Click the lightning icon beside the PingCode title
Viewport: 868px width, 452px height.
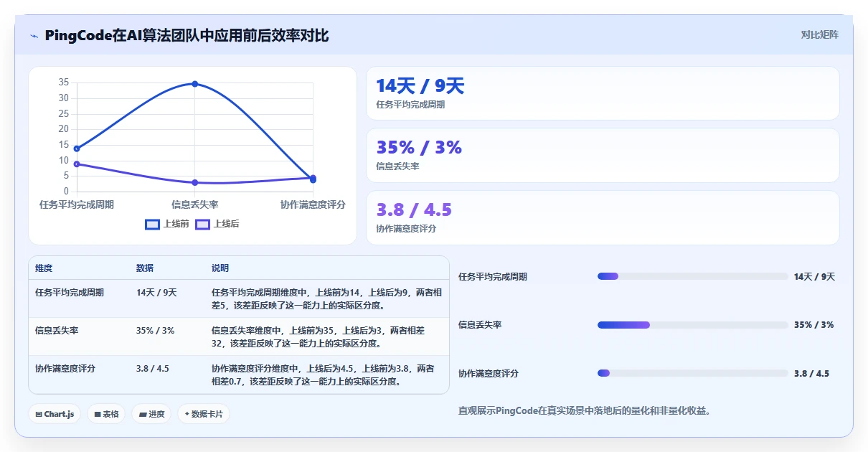[x=34, y=36]
